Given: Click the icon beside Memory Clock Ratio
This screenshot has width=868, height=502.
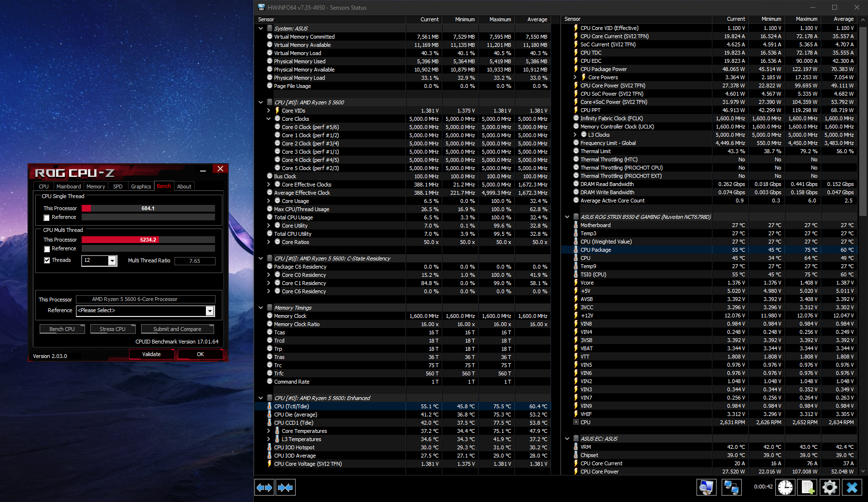Looking at the screenshot, I should pos(270,324).
